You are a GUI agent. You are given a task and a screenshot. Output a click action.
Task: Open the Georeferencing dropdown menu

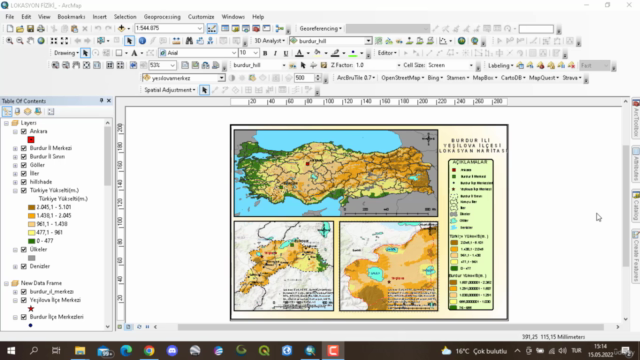click(x=320, y=29)
